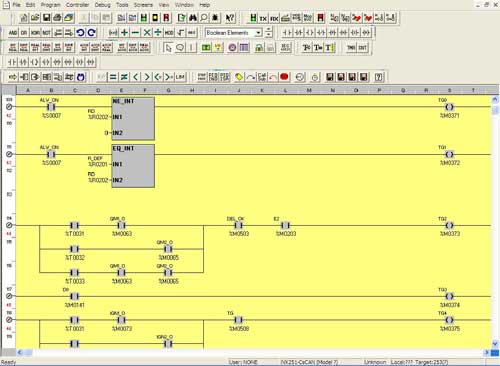This screenshot has width=500, height=366.
Task: Click vertical scrollbar up arrow
Action: point(495,100)
